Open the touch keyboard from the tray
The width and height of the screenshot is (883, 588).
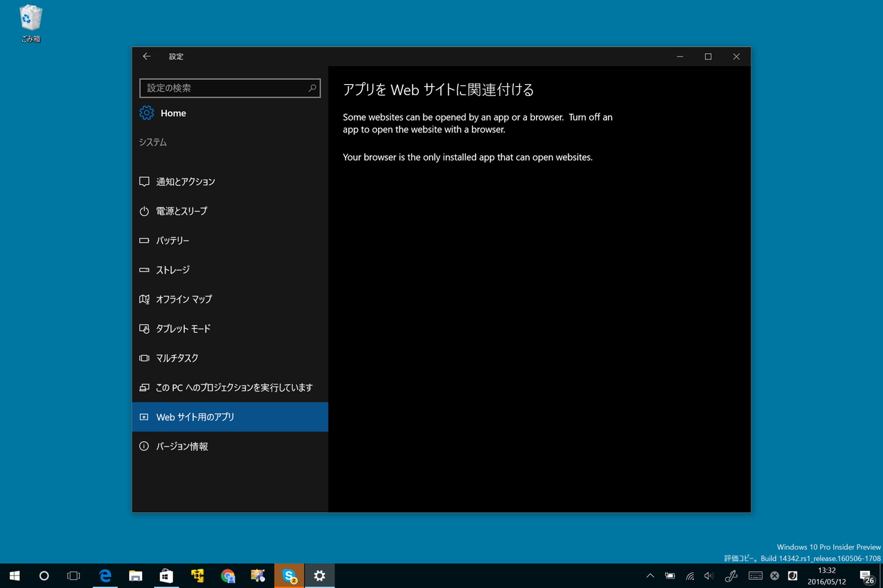tap(755, 576)
